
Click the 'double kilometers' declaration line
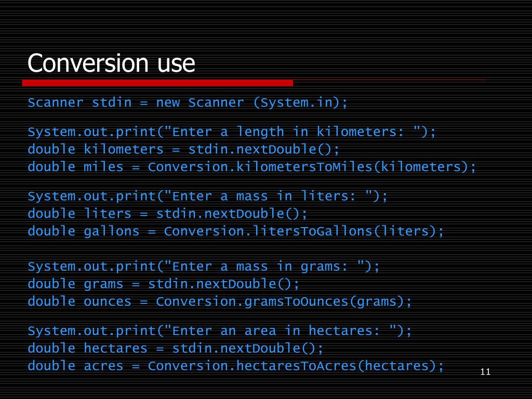coord(183,149)
